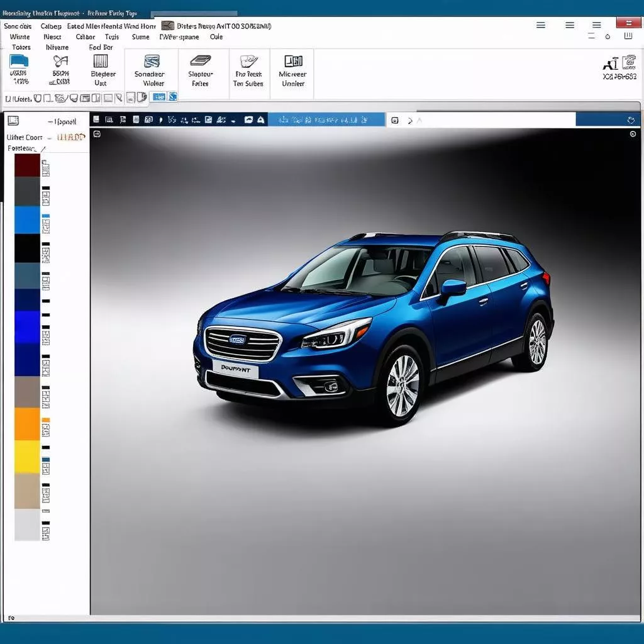Open the Cule menu in the menu bar

[216, 37]
